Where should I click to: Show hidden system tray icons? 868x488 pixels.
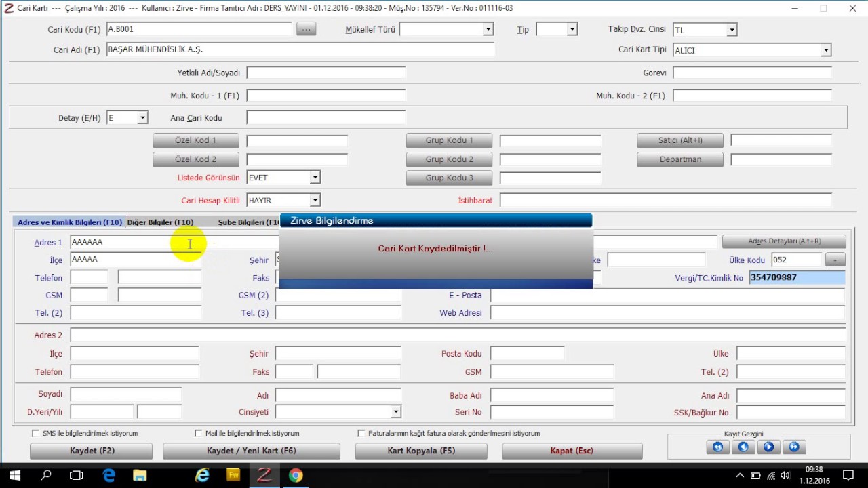coord(740,475)
